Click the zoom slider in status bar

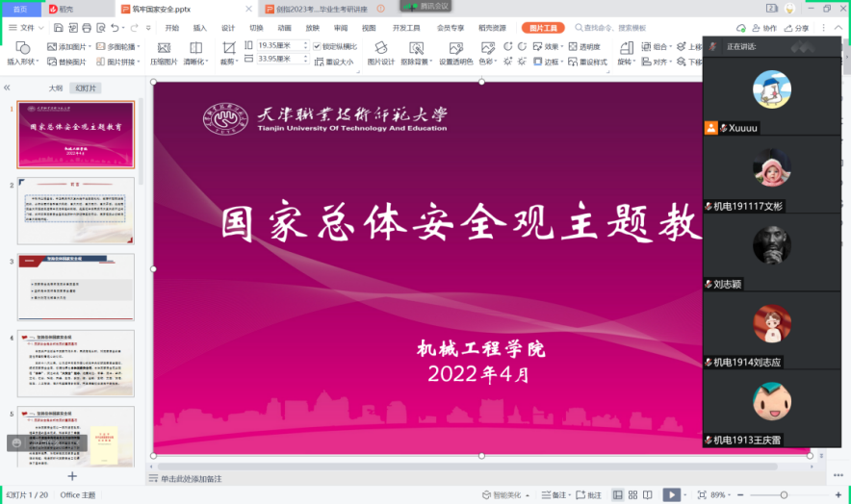784,494
